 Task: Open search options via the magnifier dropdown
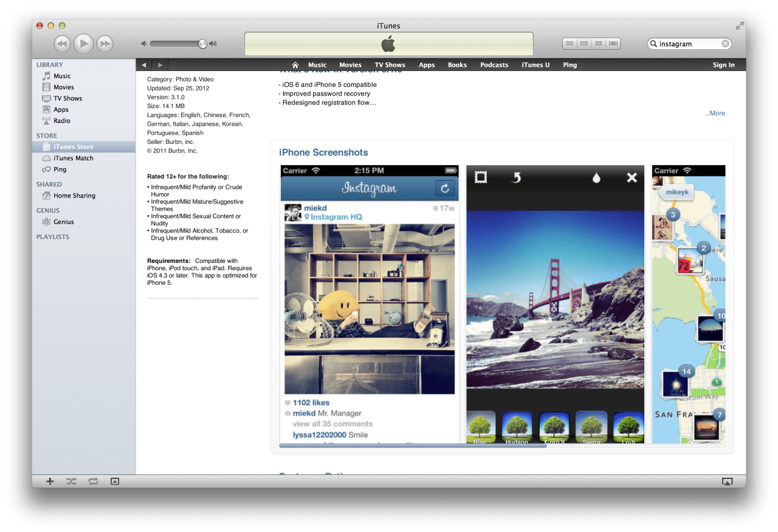(x=653, y=43)
